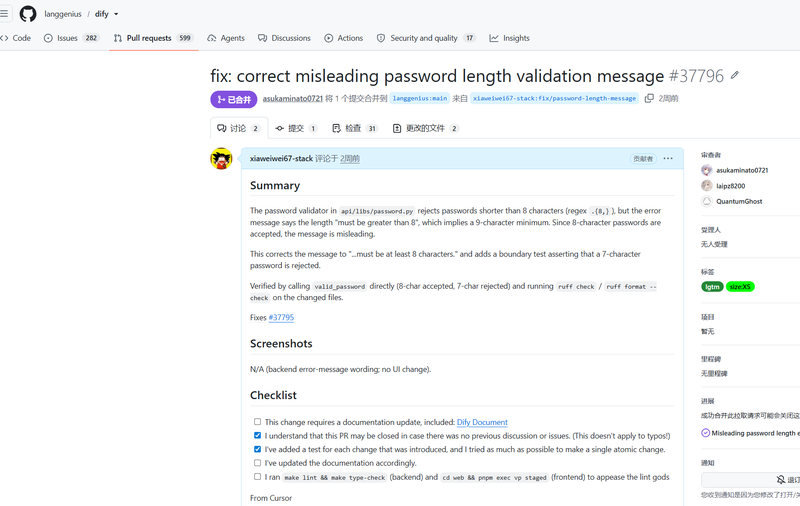The height and width of the screenshot is (506, 800).
Task: Follow the #37795 issue link
Action: point(281,317)
